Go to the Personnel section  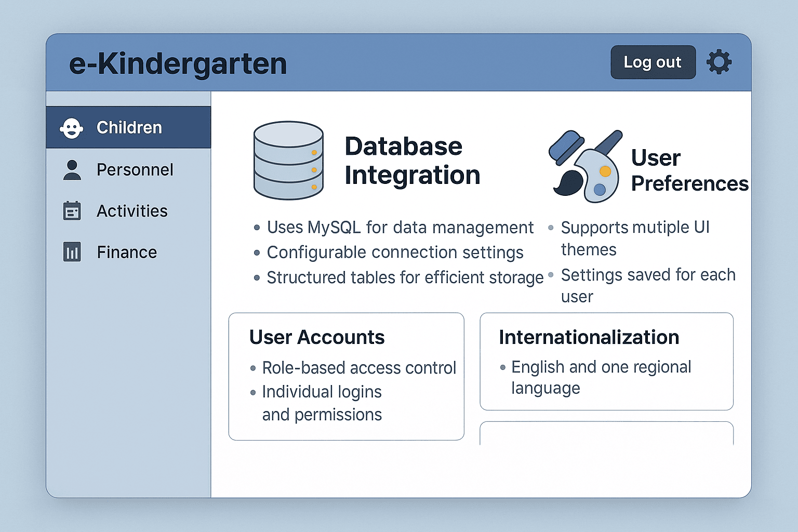click(x=128, y=169)
